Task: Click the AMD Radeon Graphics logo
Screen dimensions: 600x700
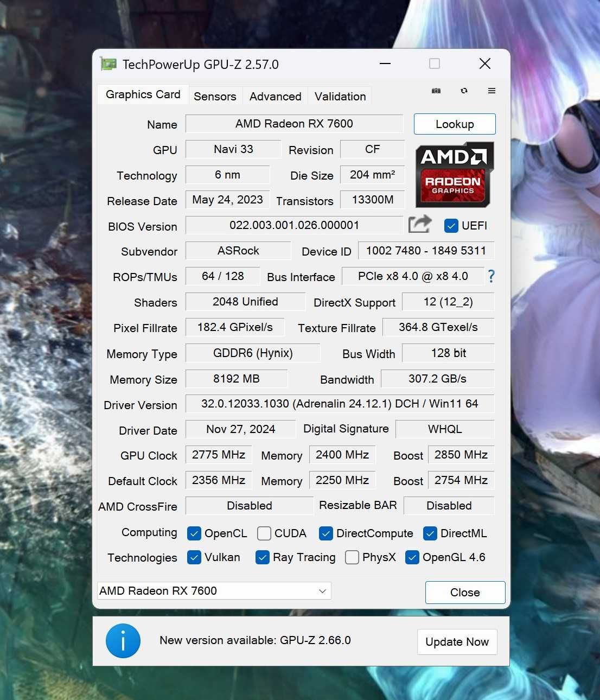Action: coord(455,175)
